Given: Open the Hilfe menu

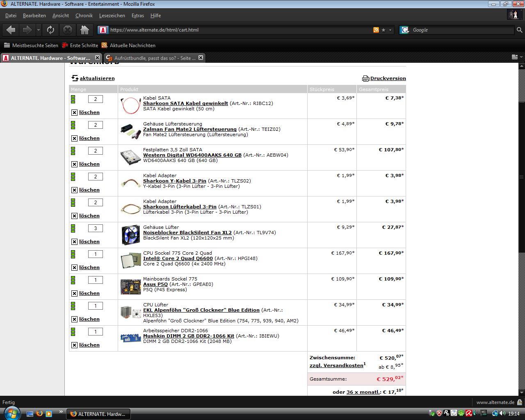Looking at the screenshot, I should [155, 16].
